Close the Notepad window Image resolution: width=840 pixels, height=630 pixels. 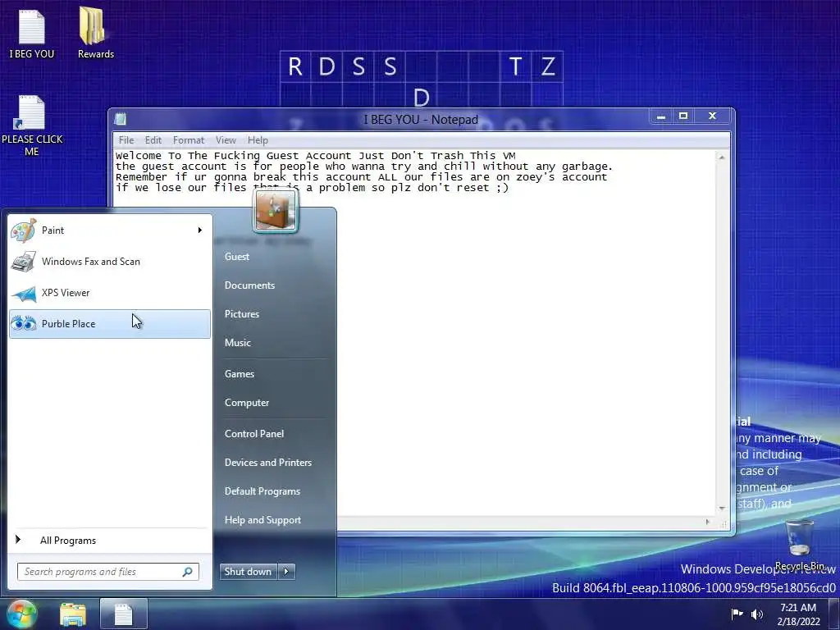713,116
